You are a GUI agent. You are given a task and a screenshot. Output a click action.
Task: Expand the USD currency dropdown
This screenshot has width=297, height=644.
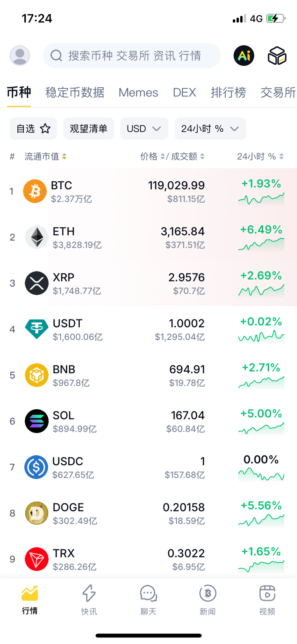click(x=144, y=129)
